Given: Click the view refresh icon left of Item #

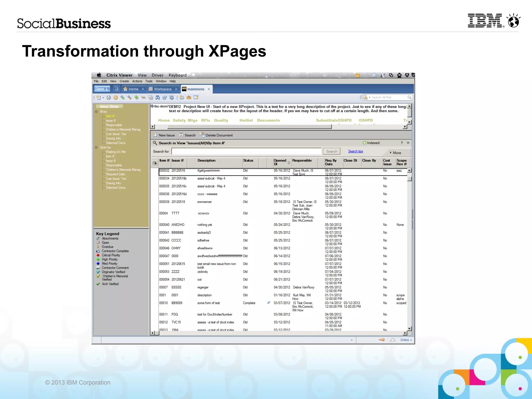Looking at the screenshot, I should click(x=155, y=163).
